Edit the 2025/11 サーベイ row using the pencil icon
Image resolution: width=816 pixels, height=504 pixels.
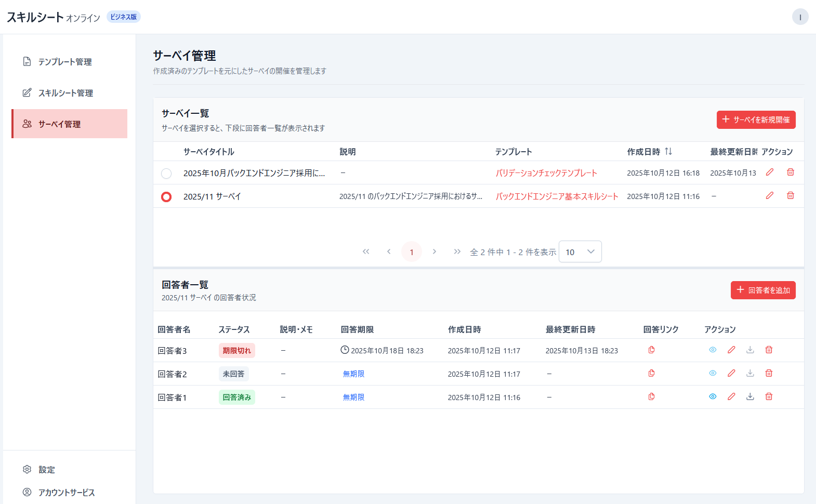[770, 195]
